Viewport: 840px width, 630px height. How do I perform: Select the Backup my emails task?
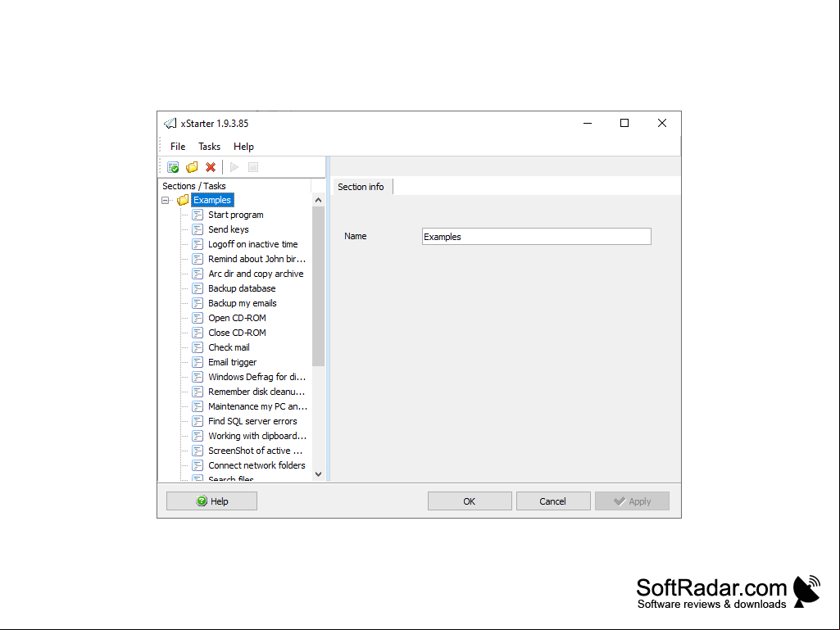tap(242, 303)
